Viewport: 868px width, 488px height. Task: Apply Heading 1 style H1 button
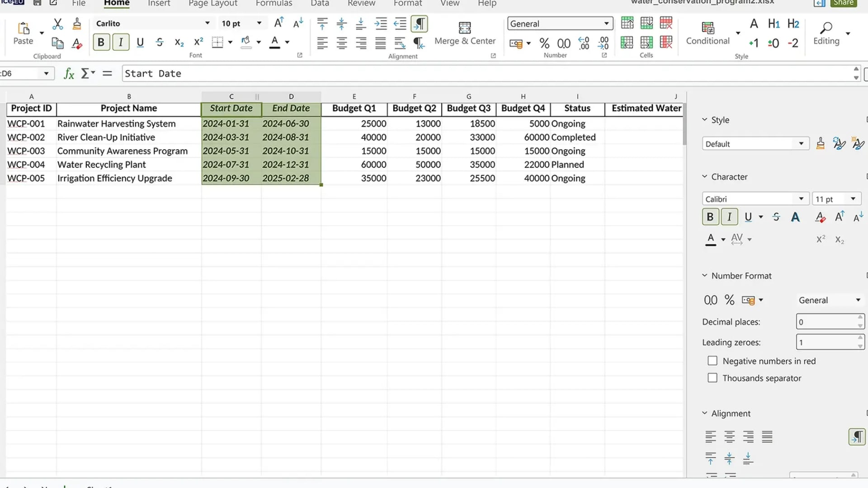tap(774, 23)
